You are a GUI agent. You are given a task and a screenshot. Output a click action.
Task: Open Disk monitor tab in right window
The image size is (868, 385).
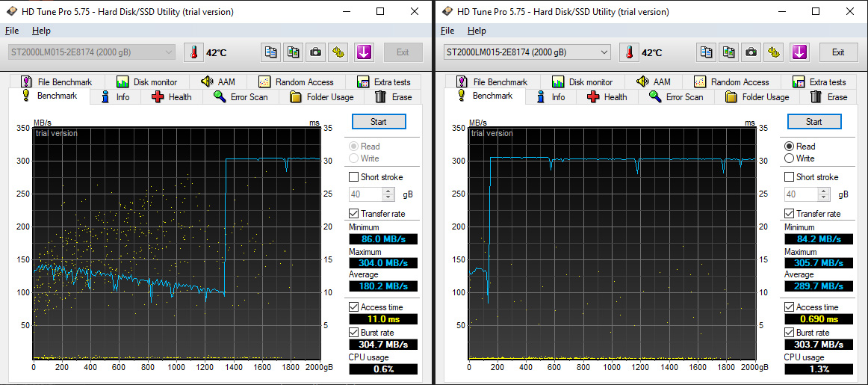point(582,82)
